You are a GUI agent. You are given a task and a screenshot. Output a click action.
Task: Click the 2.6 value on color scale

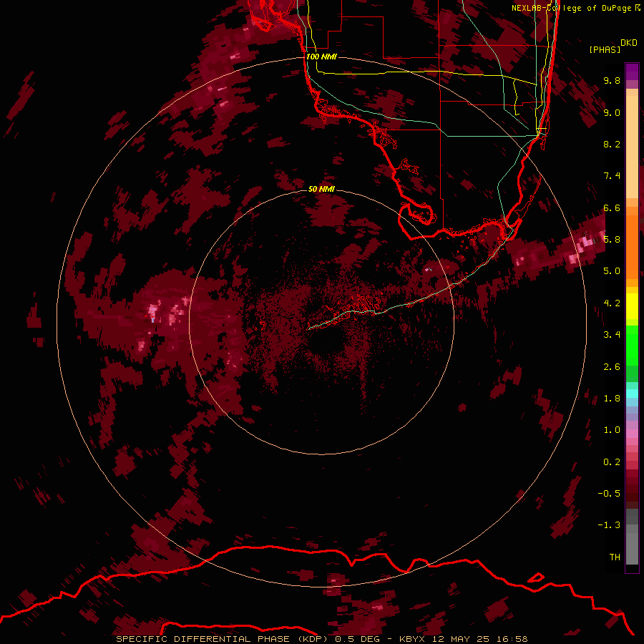(612, 367)
